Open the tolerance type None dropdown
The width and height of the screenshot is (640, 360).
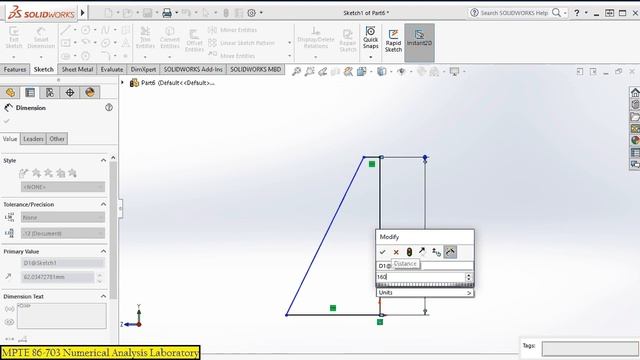pos(63,218)
